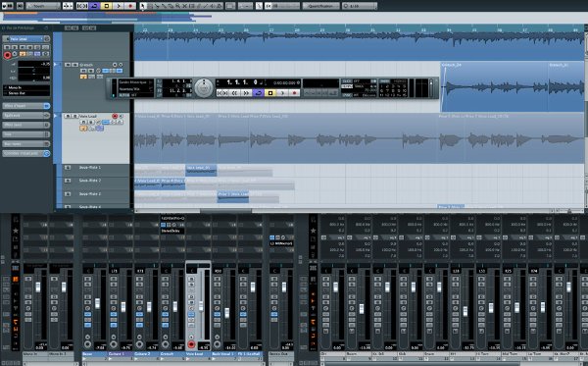Click the Gretsch audio clip in timeline
Screen dimensions: 588x366
pos(494,86)
